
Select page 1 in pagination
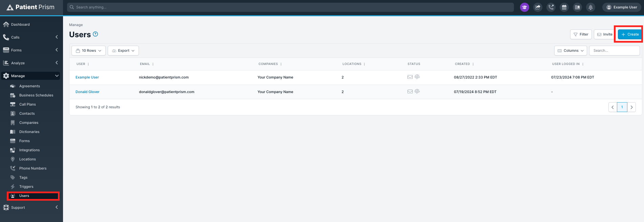point(622,107)
